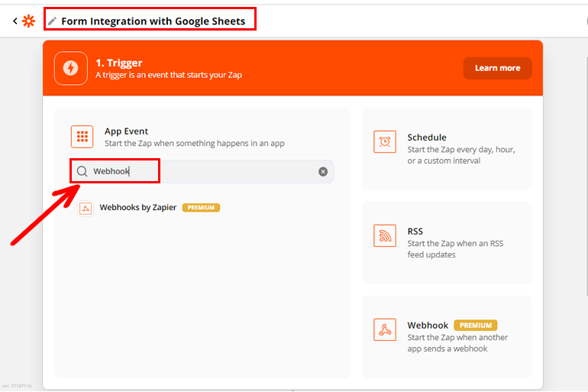Open the Zapier home logo
The width and height of the screenshot is (588, 392).
(28, 21)
